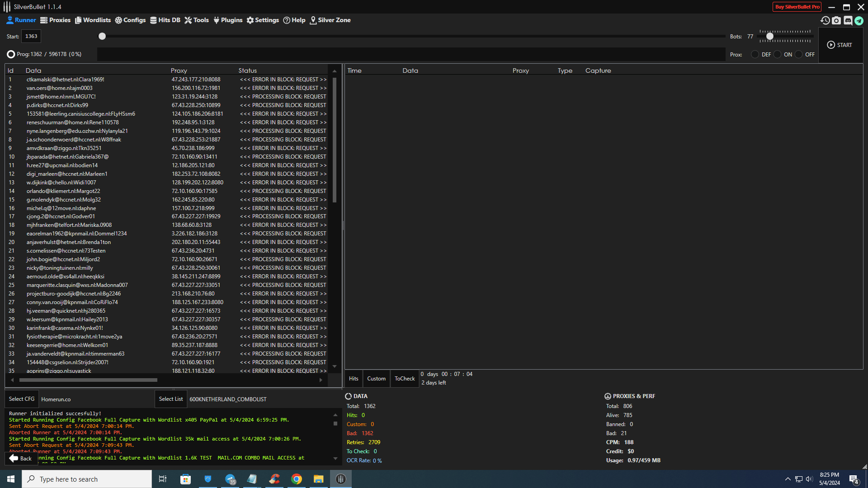Viewport: 868px width, 488px height.
Task: Select the OFF proxy mode radio
Action: click(x=799, y=54)
